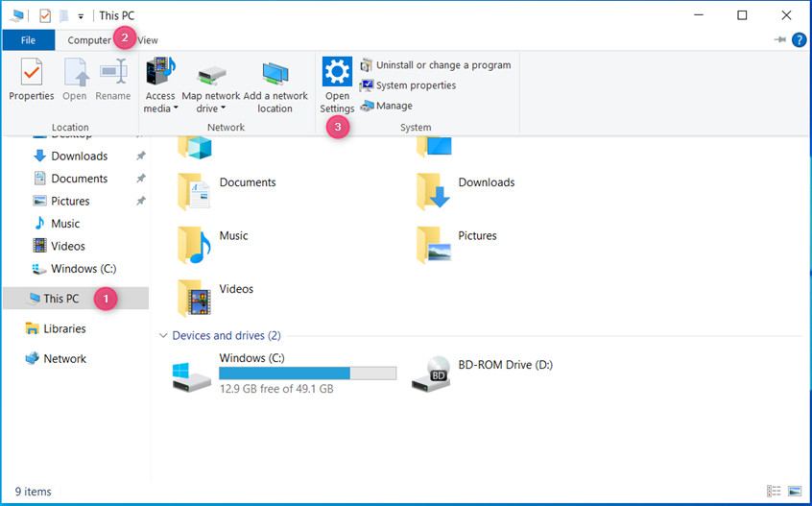Switch to the Computer tab

click(x=89, y=40)
